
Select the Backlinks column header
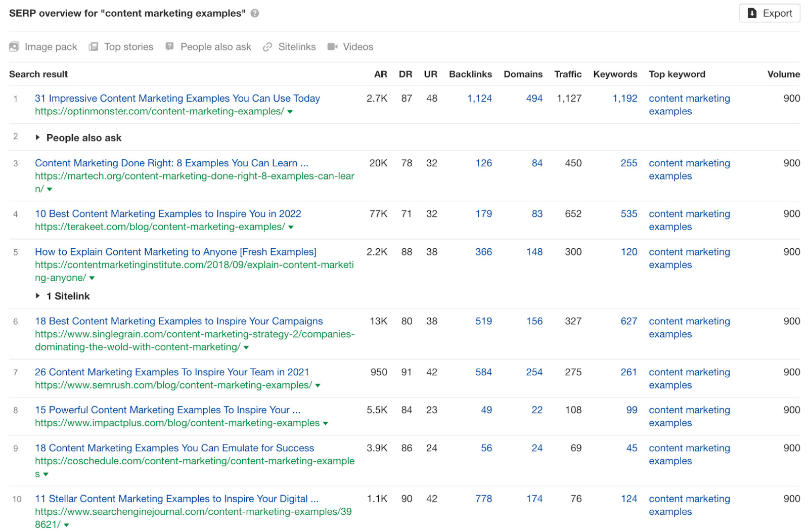click(x=470, y=74)
